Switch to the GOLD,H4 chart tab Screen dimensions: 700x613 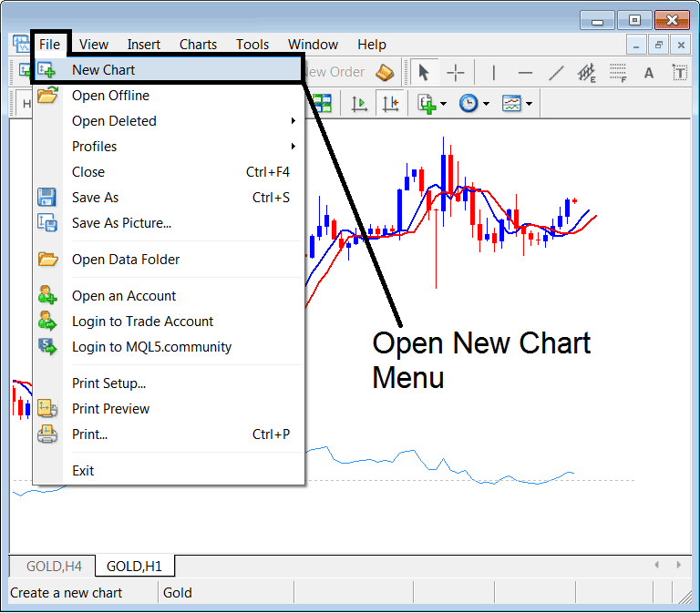[x=54, y=567]
